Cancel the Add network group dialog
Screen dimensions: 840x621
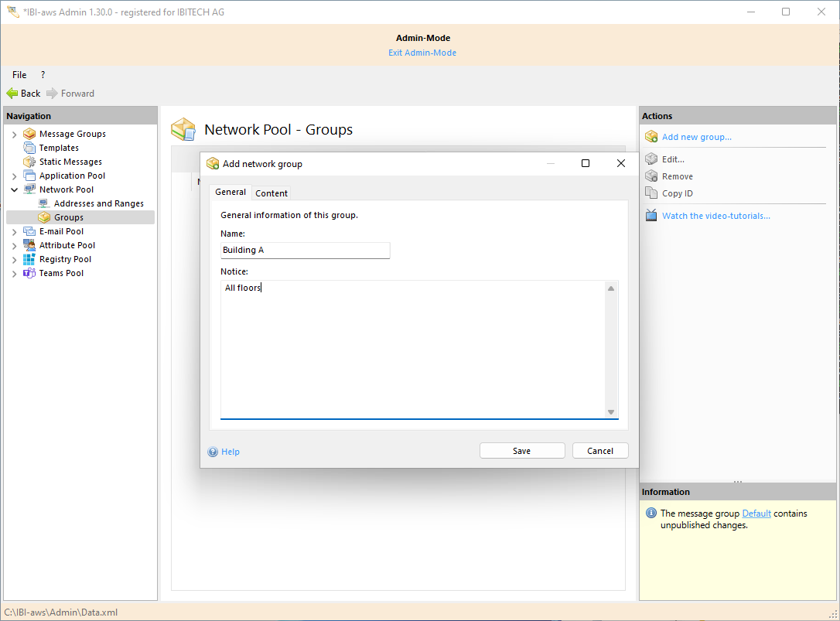(600, 451)
